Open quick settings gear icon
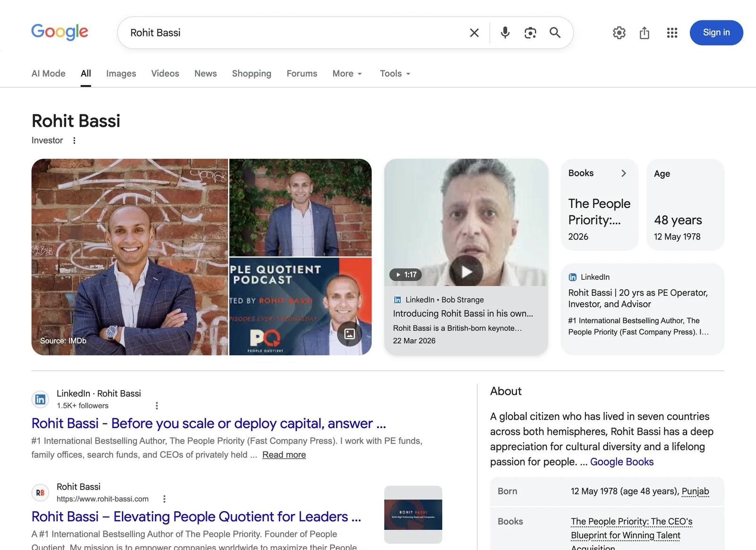This screenshot has height=550, width=756. point(619,33)
